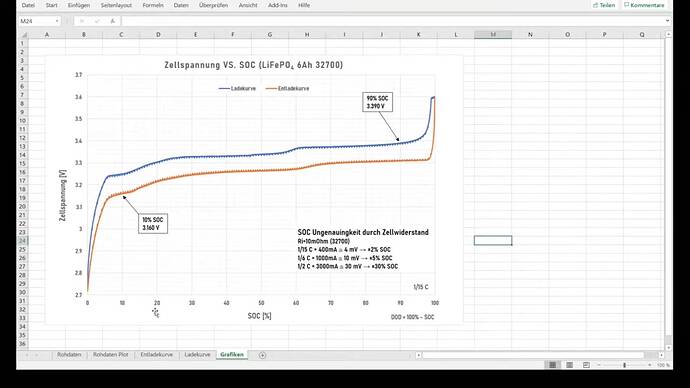Select column H header
This screenshot has height=388, width=690.
(x=307, y=34)
